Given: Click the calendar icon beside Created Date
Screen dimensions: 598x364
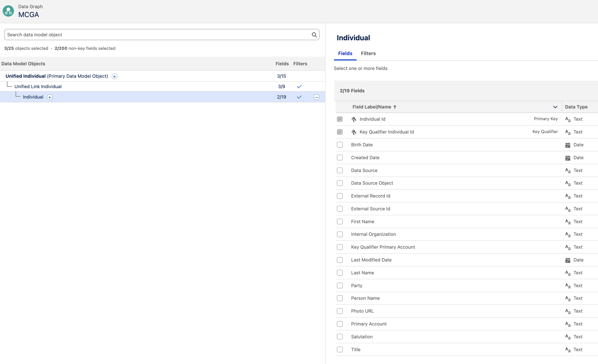Looking at the screenshot, I should tap(568, 158).
